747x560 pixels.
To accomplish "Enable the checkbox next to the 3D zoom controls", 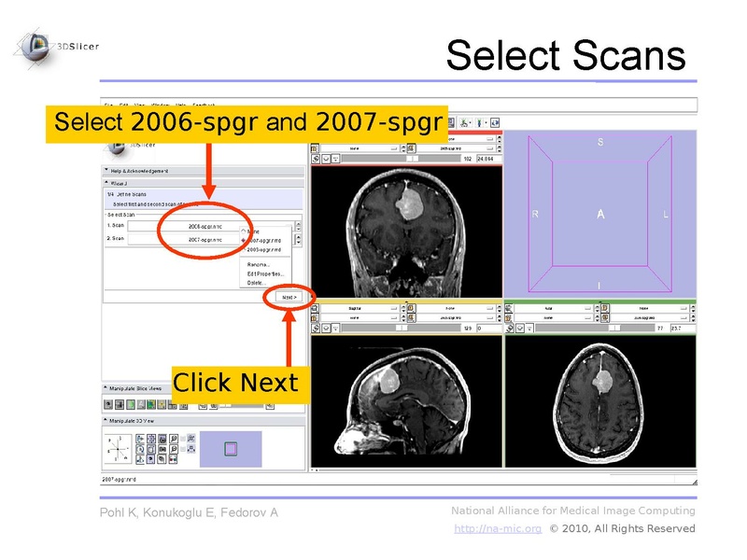I will coord(183,439).
